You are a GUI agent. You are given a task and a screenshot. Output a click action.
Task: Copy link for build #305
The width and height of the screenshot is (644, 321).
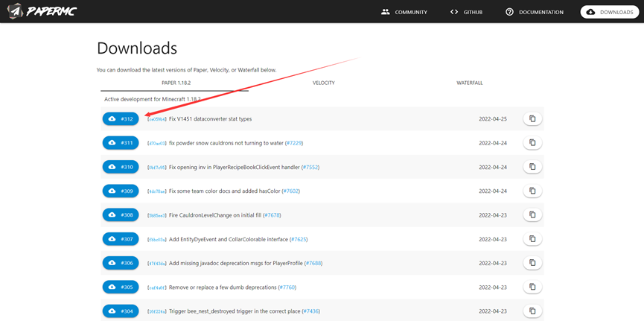pos(532,287)
